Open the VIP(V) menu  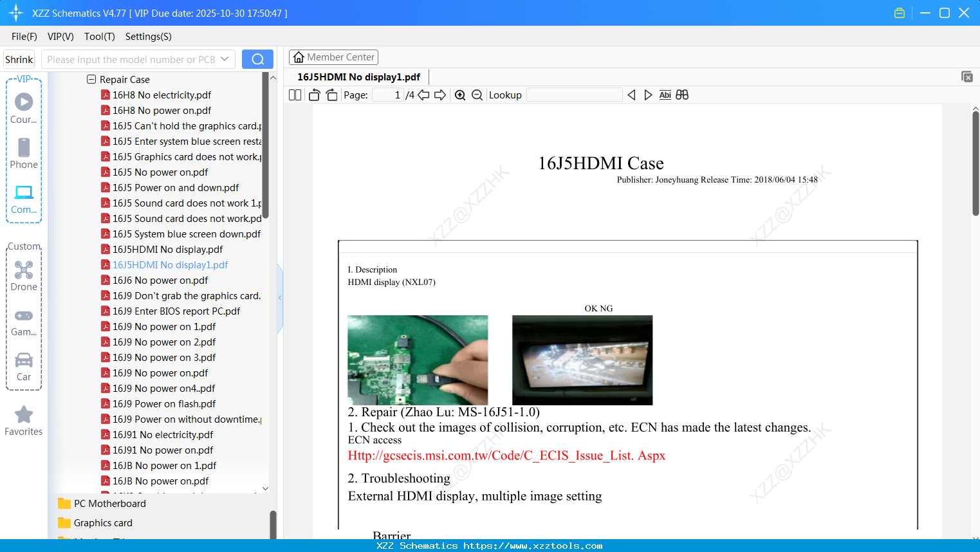click(60, 37)
